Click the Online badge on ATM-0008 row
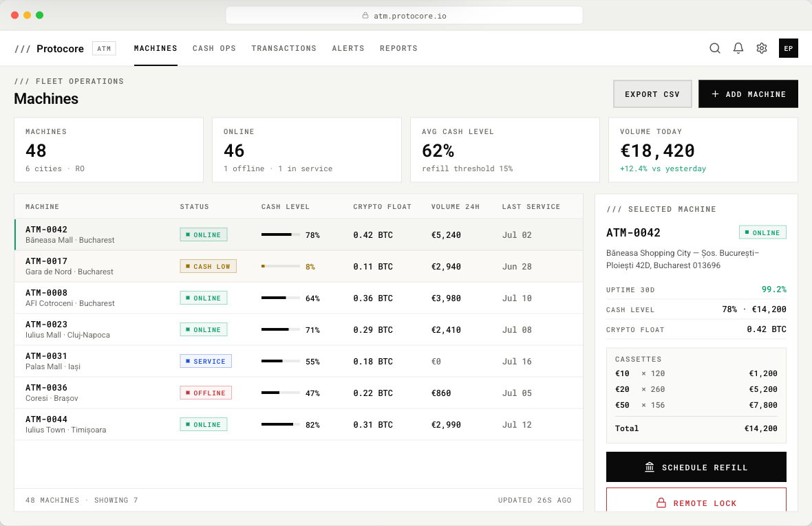Screen dimensions: 812x526 [204, 298]
